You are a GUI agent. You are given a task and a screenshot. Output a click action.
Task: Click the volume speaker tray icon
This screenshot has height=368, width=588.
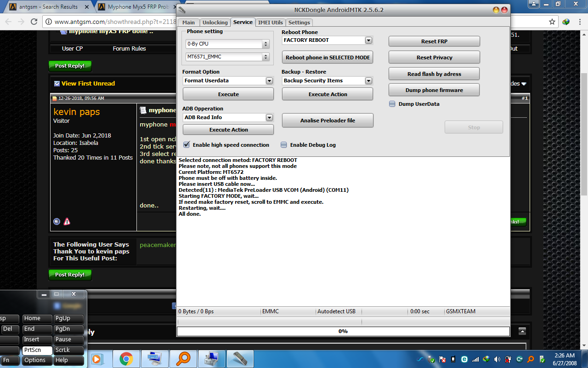coord(497,359)
